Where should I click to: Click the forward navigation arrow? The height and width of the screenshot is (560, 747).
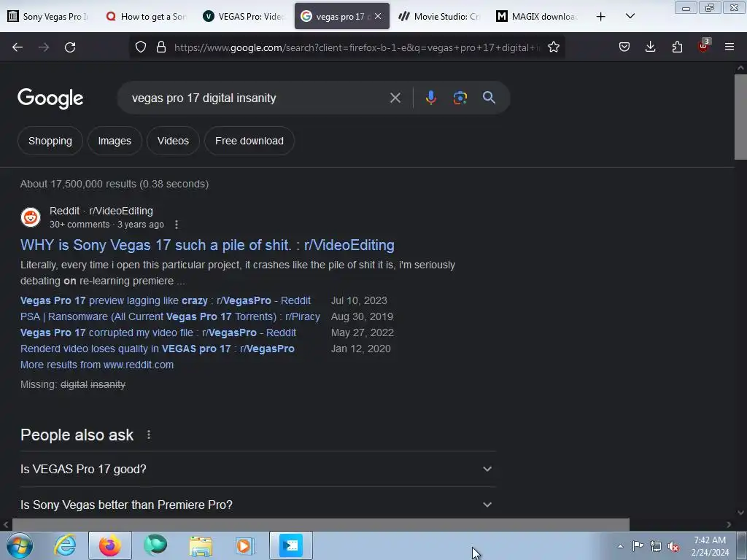click(44, 47)
